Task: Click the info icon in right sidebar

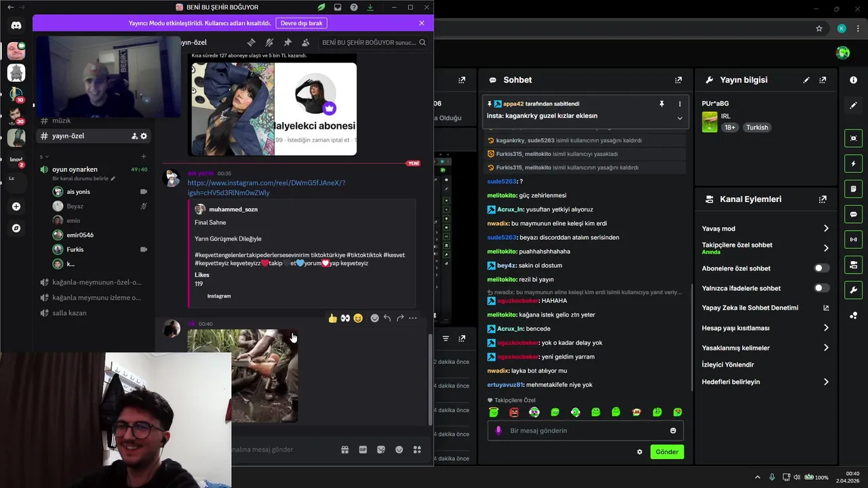Action: click(x=854, y=80)
